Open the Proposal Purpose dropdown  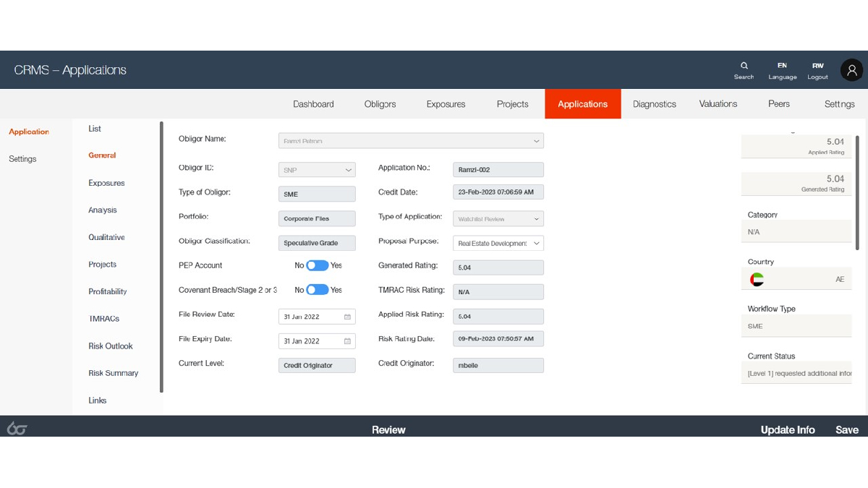tap(536, 244)
